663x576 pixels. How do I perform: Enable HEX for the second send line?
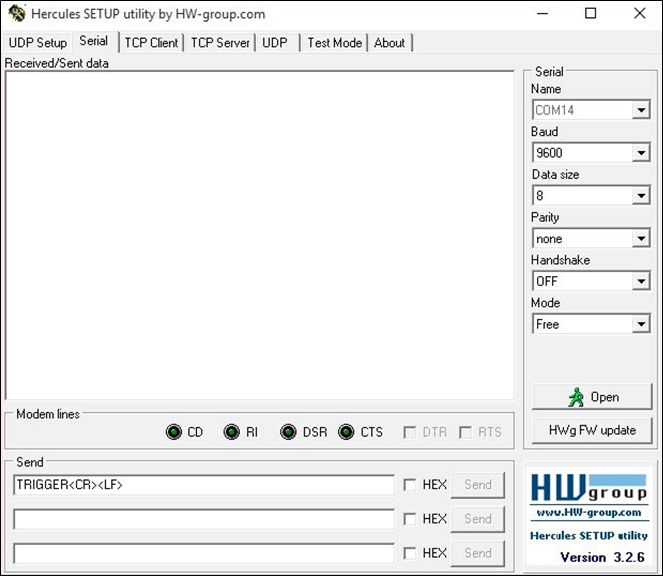click(409, 518)
